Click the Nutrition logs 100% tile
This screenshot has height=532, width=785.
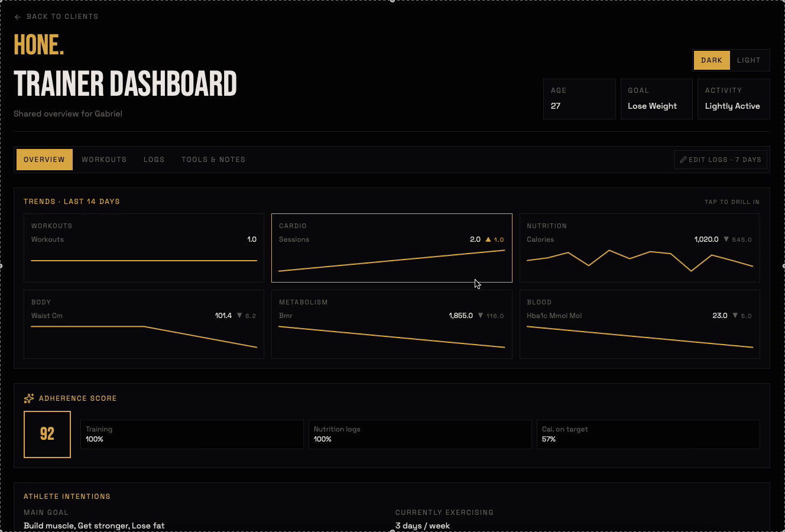420,434
